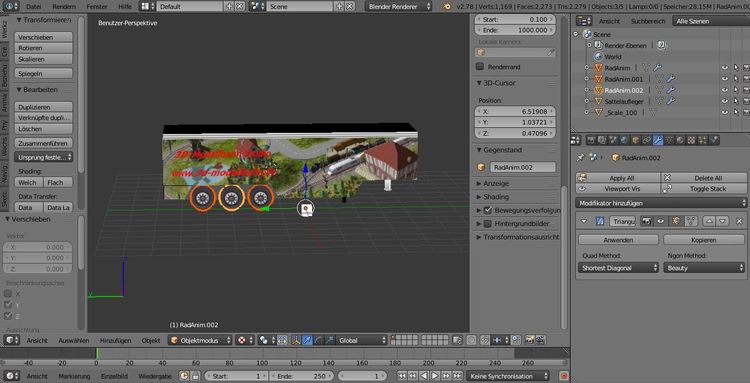Open the Object cube properties tab
The width and height of the screenshot is (750, 383).
636,140
